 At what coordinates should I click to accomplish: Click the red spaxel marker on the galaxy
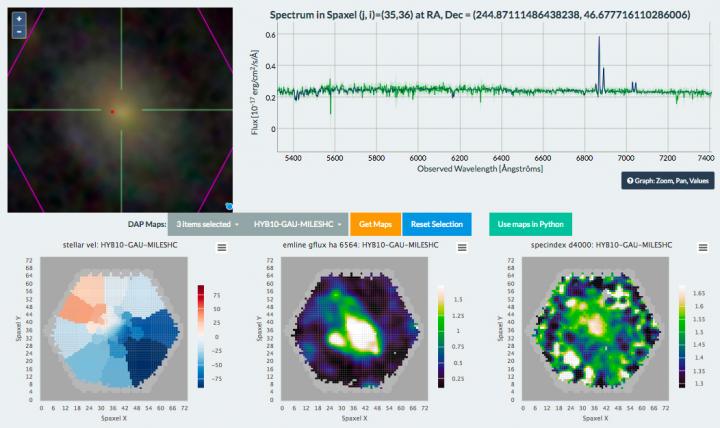[113, 111]
